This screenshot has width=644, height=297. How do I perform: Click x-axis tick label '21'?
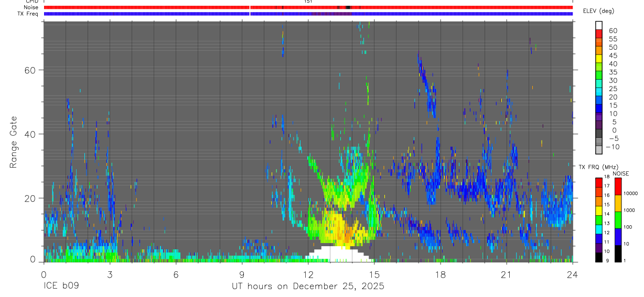506,274
